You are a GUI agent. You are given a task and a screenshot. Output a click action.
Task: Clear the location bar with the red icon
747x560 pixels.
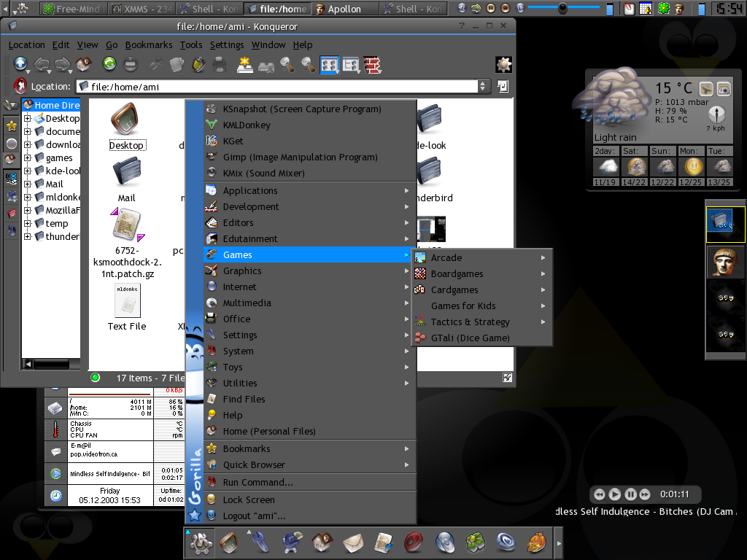pyautogui.click(x=20, y=86)
